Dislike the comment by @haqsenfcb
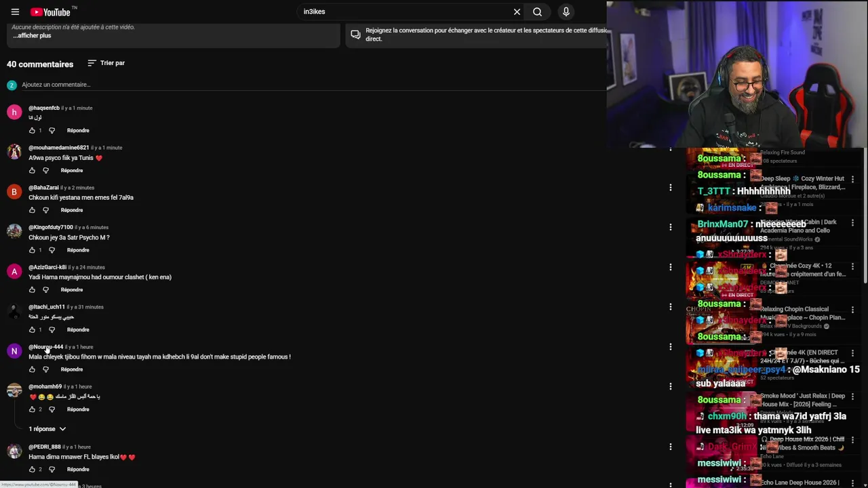Image resolution: width=868 pixels, height=488 pixels. [52, 130]
